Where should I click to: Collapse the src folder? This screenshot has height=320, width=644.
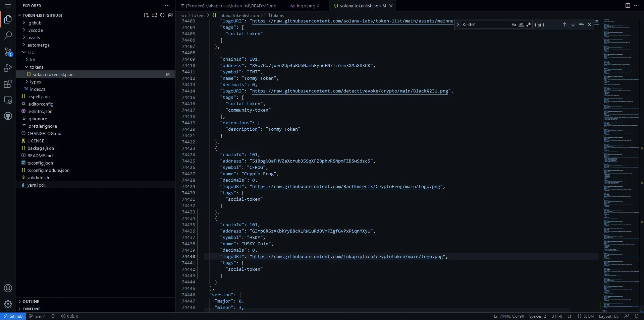30,52
